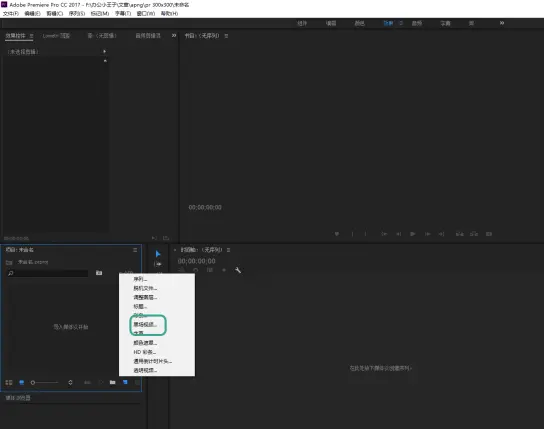The image size is (544, 429).
Task: Open the Project panel menu
Action: point(135,250)
